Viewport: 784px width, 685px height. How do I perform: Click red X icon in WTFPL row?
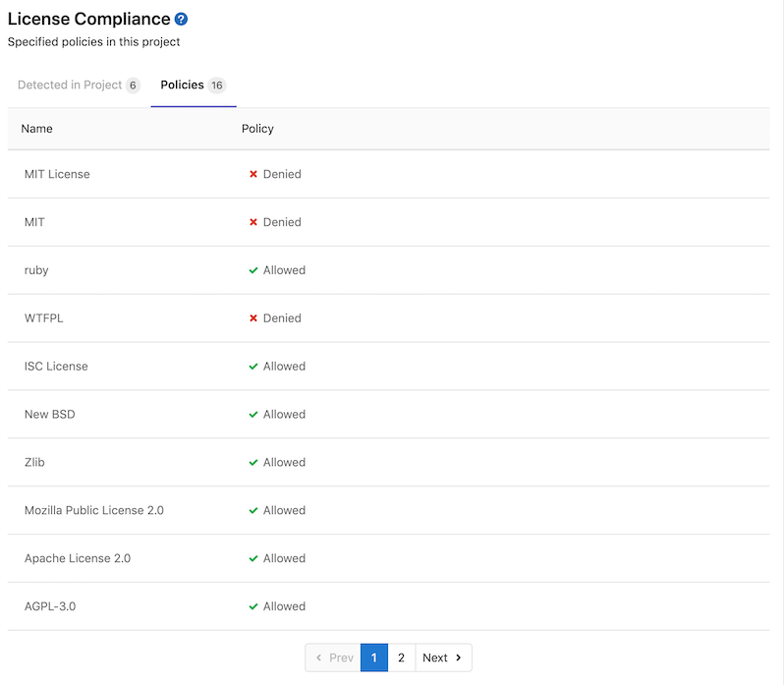[253, 318]
